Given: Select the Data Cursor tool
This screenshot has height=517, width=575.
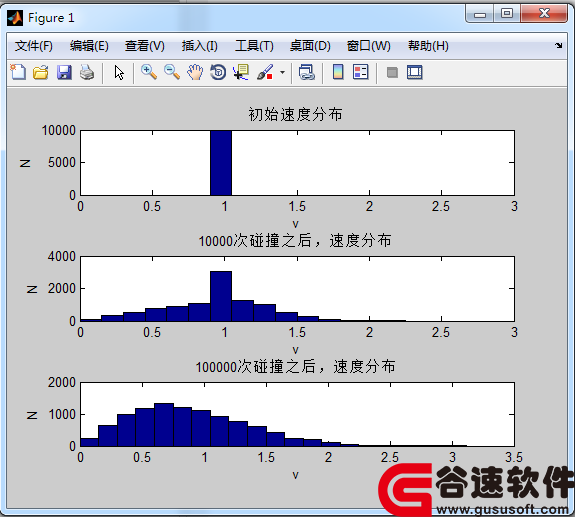Looking at the screenshot, I should [241, 72].
